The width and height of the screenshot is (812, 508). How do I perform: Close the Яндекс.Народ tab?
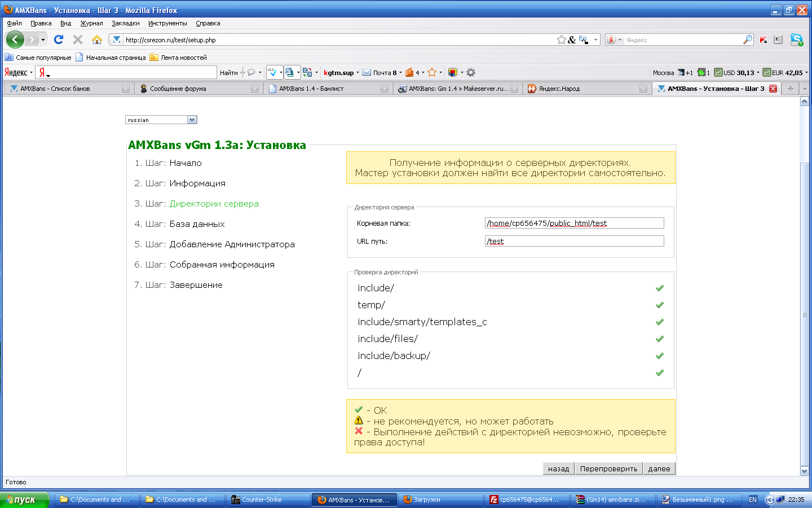(643, 89)
